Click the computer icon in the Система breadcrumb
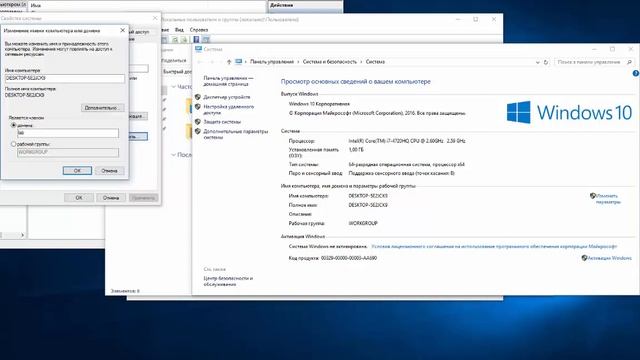640x360 pixels. (238, 62)
